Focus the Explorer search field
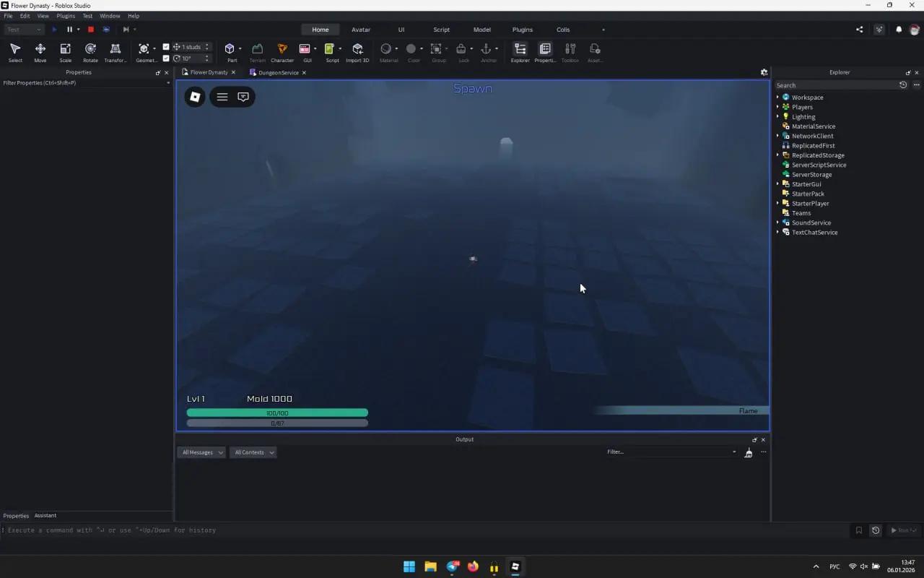924x578 pixels. (836, 85)
